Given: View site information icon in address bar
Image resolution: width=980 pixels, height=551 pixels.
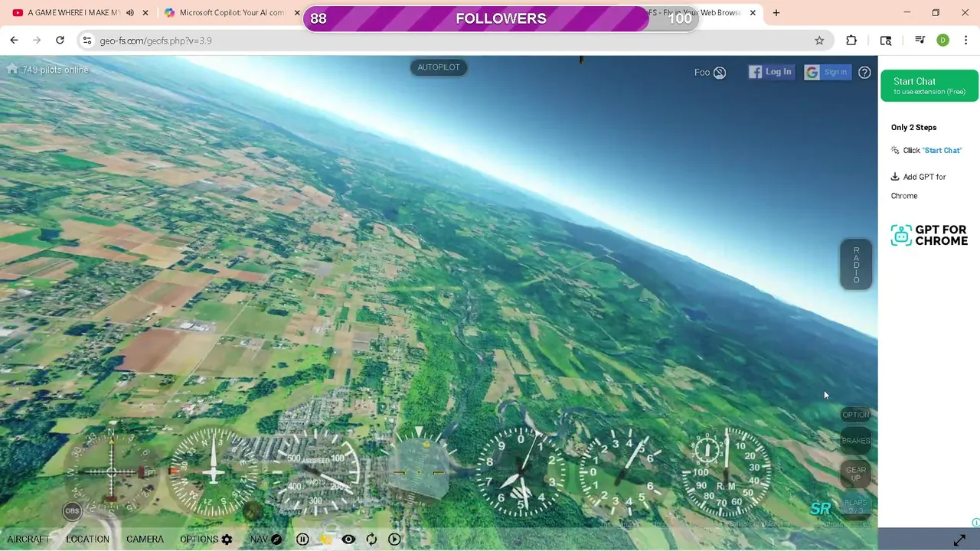Looking at the screenshot, I should pyautogui.click(x=87, y=41).
